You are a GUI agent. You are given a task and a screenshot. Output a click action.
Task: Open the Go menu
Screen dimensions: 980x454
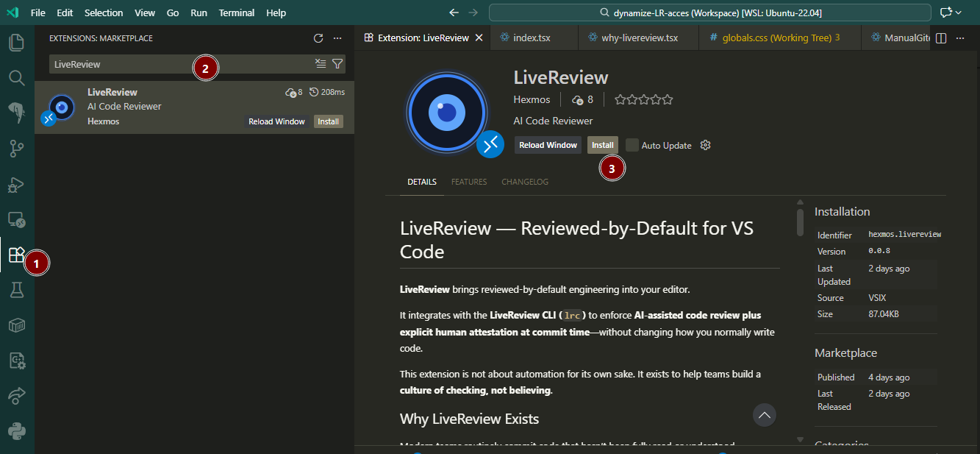[173, 13]
